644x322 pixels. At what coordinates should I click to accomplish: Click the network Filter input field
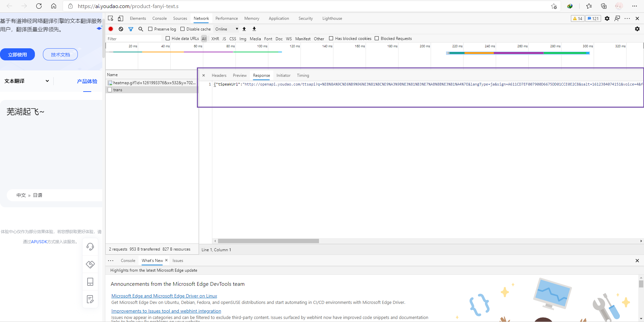(134, 39)
